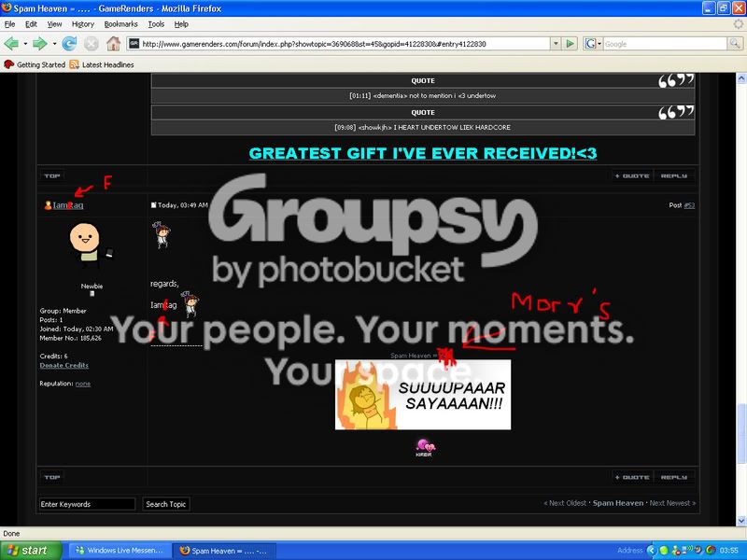The height and width of the screenshot is (560, 747).
Task: Click the Search Topic button
Action: coord(166,504)
